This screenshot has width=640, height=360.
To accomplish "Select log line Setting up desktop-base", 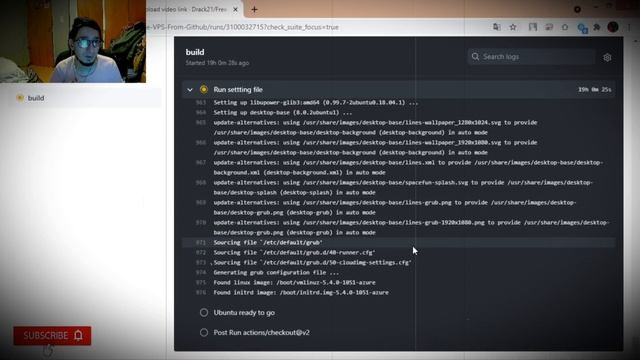I will click(282, 113).
